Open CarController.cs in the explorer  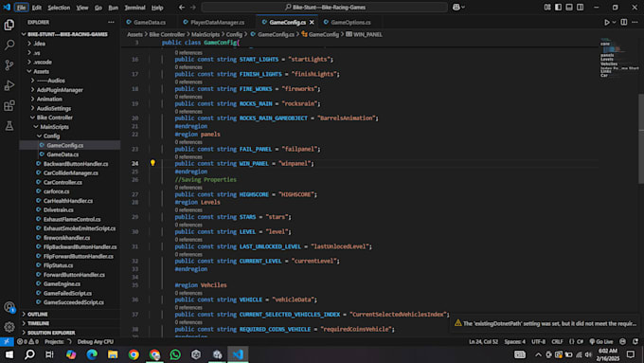(63, 183)
